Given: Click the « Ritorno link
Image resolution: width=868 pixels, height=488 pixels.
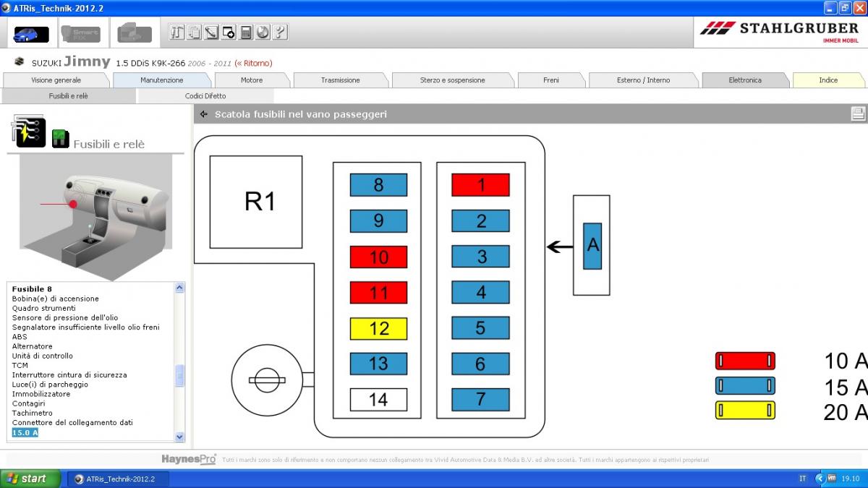Looking at the screenshot, I should (253, 64).
